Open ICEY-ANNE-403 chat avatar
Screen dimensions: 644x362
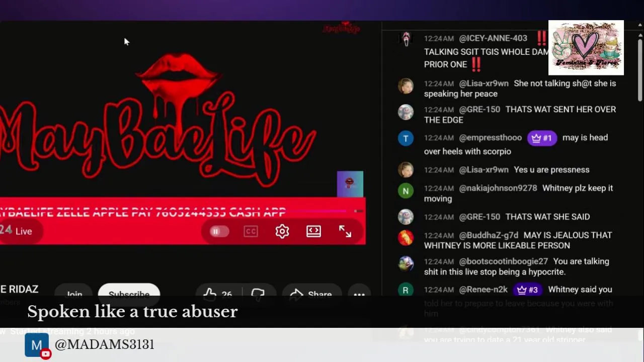coord(406,39)
